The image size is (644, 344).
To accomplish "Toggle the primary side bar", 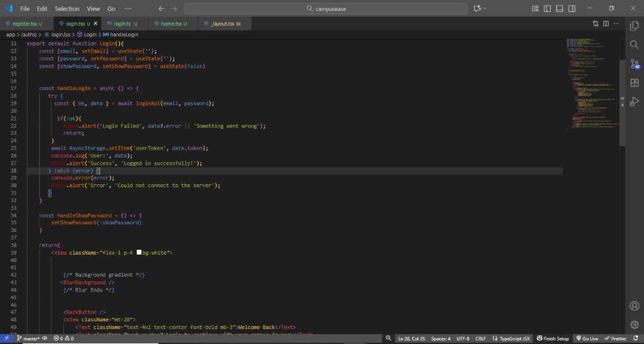I will pyautogui.click(x=547, y=8).
